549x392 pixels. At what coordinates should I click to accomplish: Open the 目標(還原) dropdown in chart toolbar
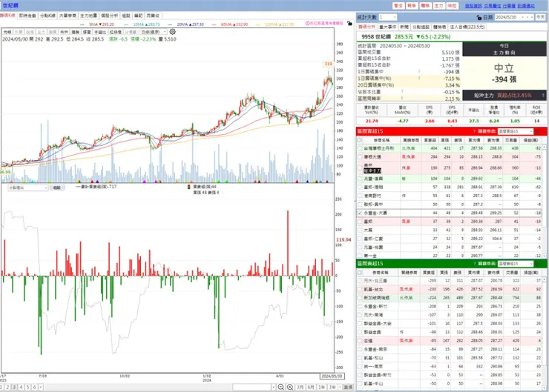tap(154, 32)
